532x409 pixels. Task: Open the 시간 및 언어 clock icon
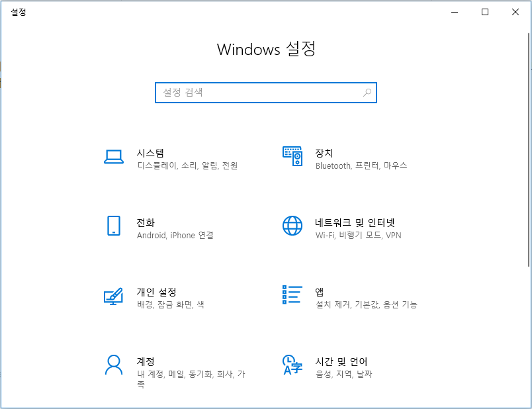(x=292, y=365)
